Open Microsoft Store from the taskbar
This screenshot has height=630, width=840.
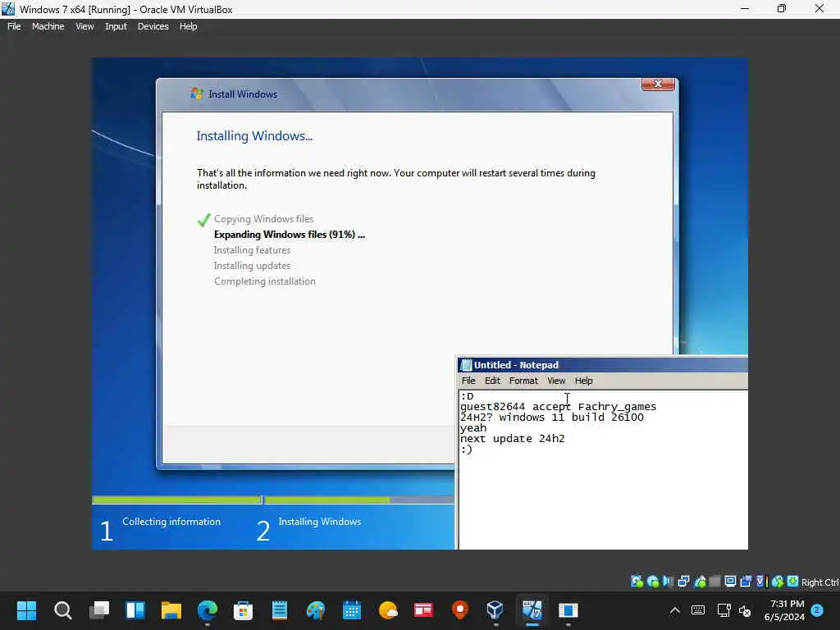click(243, 609)
